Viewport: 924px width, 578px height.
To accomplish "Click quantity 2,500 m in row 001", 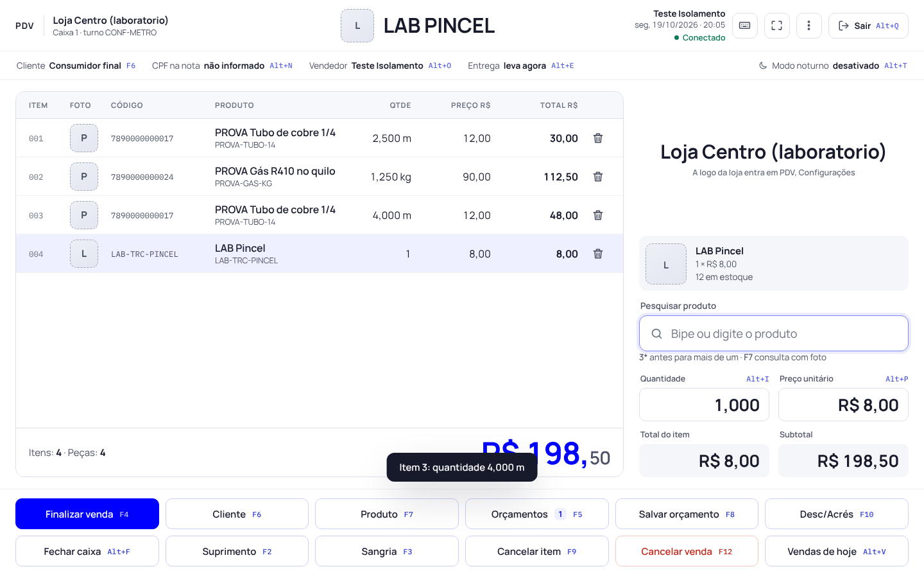I will coord(392,138).
